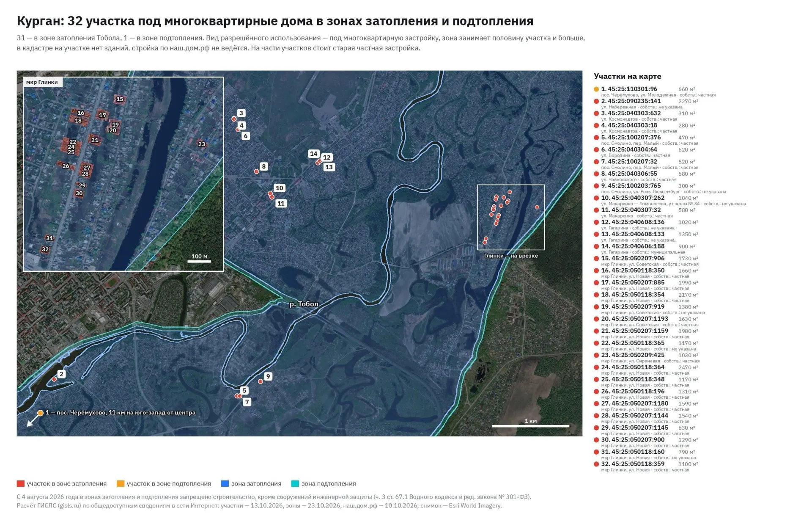Image resolution: width=812 pixels, height=516 pixels.
Task: Click the white southwest direction arrow
Action: [33, 420]
